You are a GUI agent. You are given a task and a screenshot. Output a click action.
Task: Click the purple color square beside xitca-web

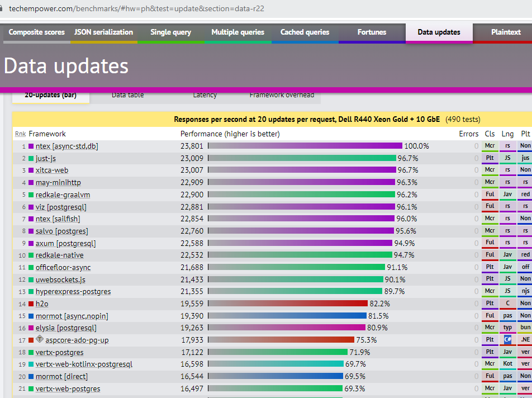pyautogui.click(x=31, y=170)
